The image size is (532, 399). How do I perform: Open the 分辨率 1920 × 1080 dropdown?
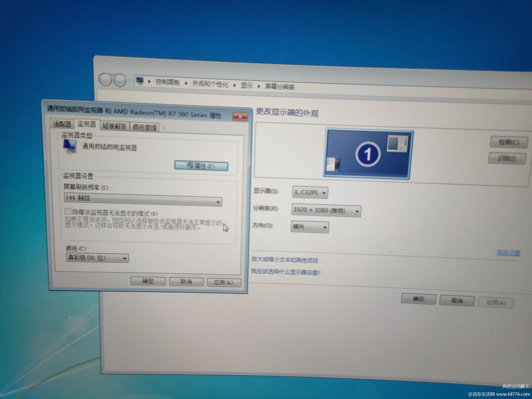326,210
